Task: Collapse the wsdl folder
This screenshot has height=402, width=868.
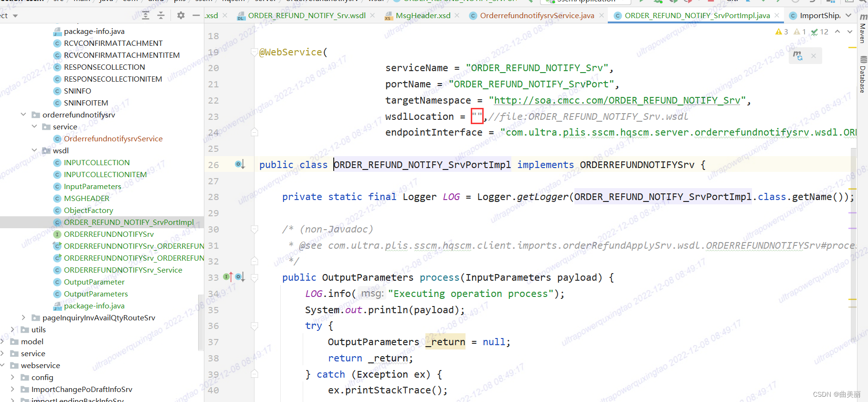Action: [34, 150]
